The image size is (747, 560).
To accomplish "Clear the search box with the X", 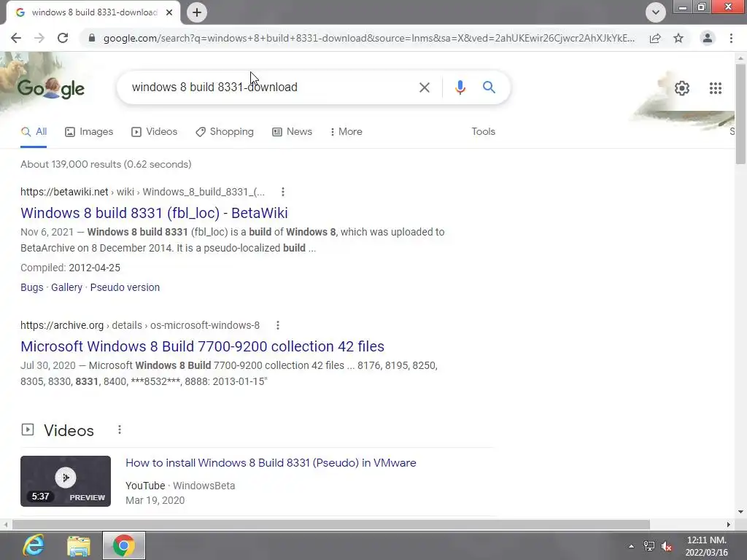I will click(x=424, y=87).
